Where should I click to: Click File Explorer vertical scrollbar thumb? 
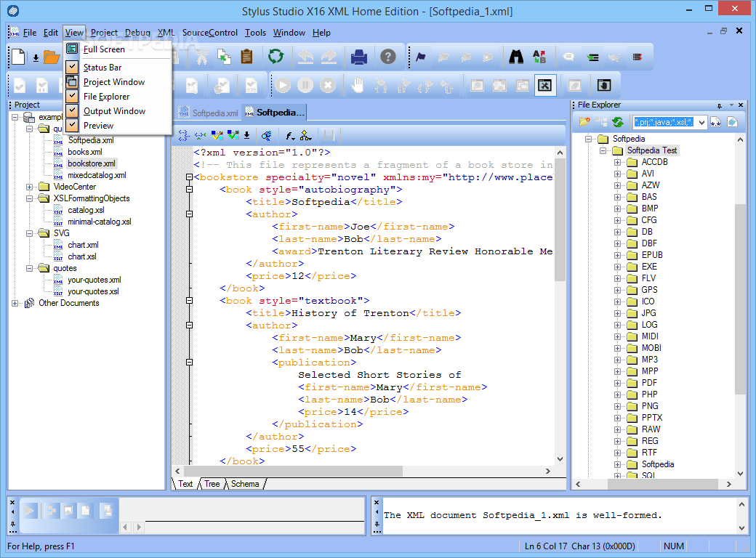coord(740,299)
